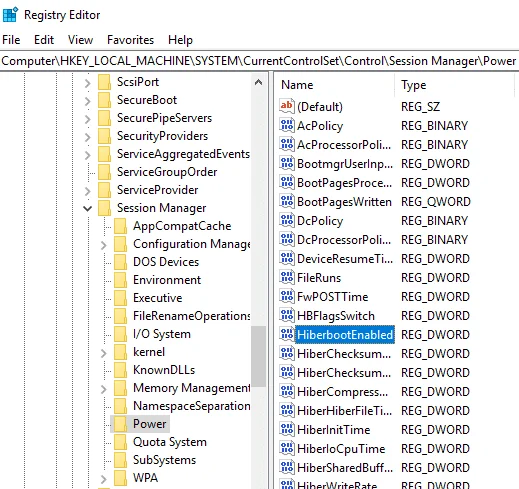Click the FileRuns DWORD value icon

(x=287, y=277)
